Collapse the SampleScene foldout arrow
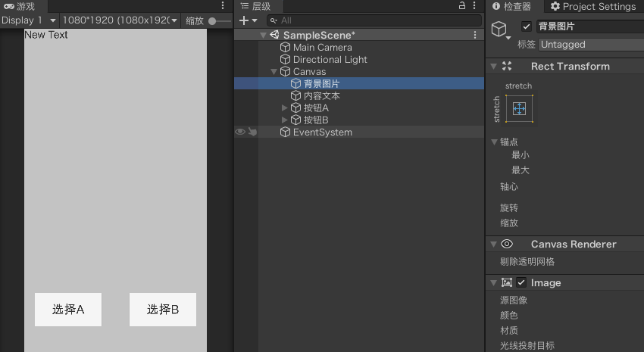 pos(263,36)
